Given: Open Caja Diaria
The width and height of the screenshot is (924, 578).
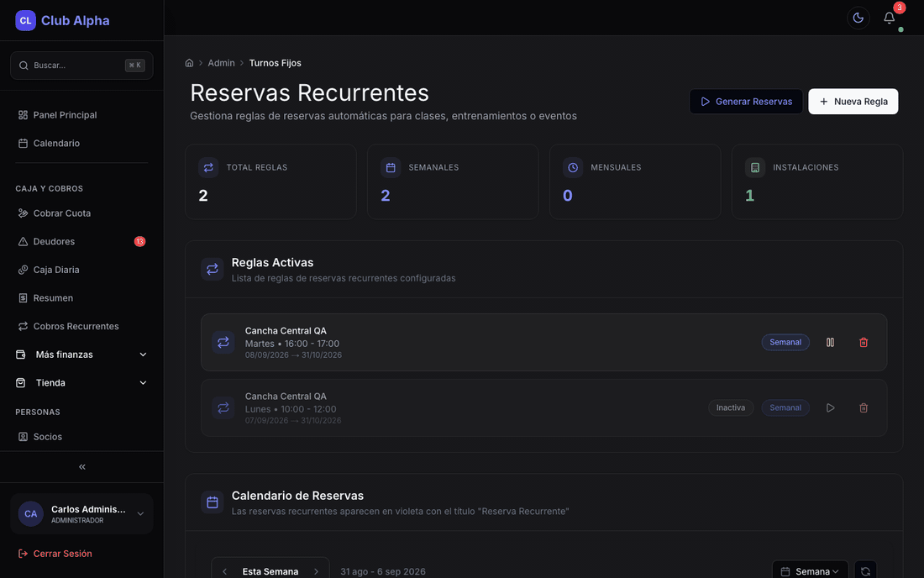Looking at the screenshot, I should (82, 270).
